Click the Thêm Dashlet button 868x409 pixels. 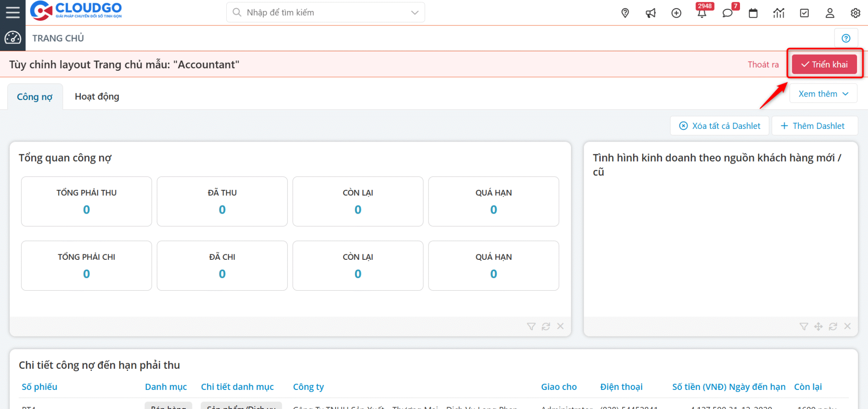click(815, 126)
